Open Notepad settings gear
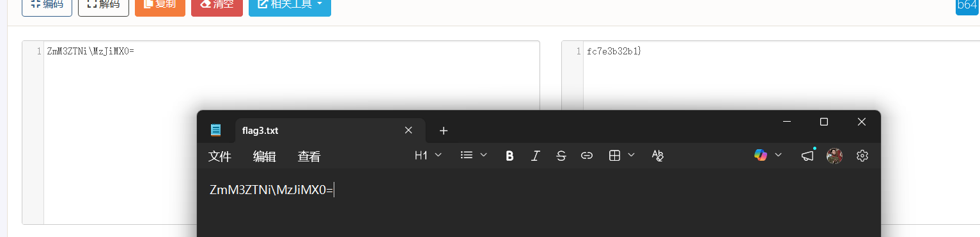 [862, 156]
